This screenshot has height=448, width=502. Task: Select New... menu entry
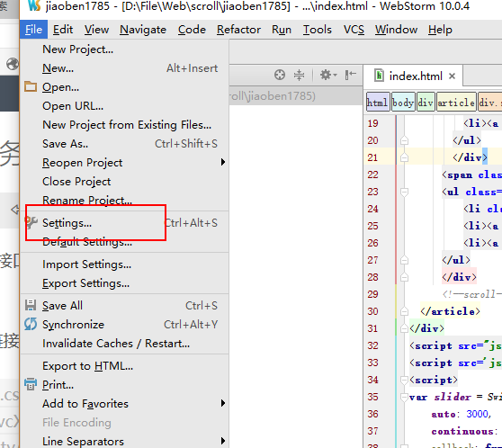[x=124, y=68]
